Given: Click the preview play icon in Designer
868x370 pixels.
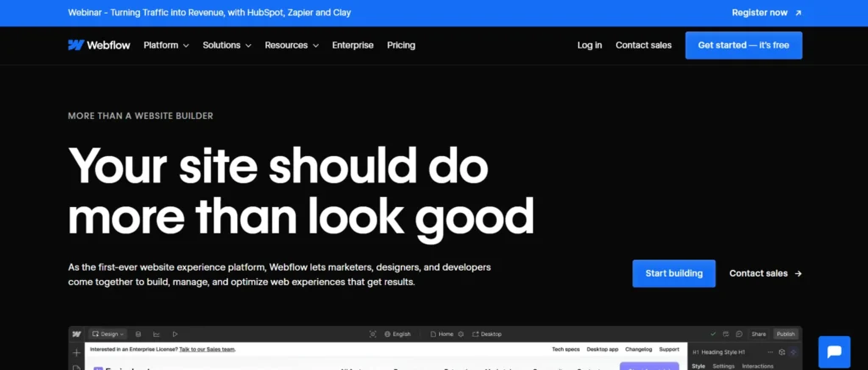Looking at the screenshot, I should coord(175,334).
